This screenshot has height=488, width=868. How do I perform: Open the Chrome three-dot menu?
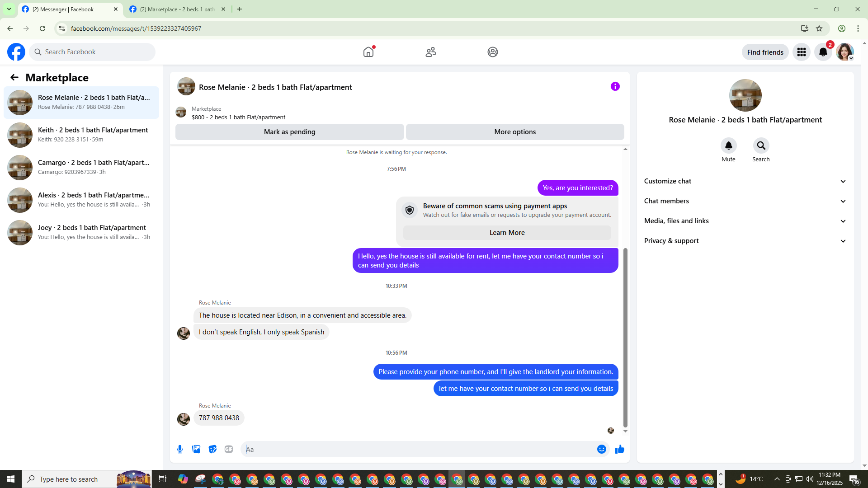[858, 28]
